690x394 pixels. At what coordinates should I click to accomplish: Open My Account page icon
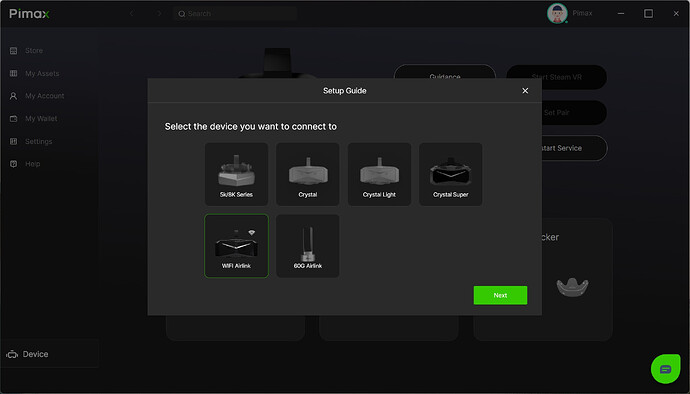tap(13, 96)
